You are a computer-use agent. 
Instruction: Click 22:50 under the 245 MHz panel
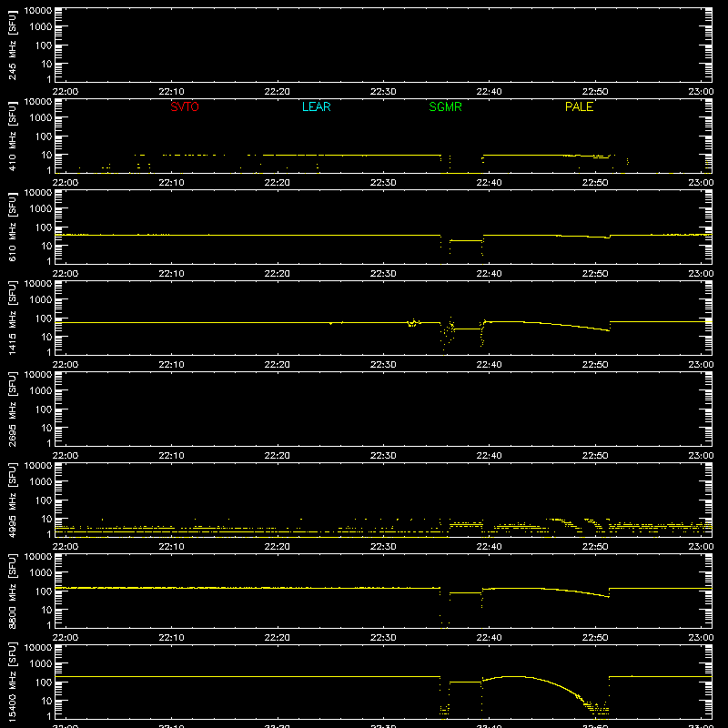pos(595,92)
